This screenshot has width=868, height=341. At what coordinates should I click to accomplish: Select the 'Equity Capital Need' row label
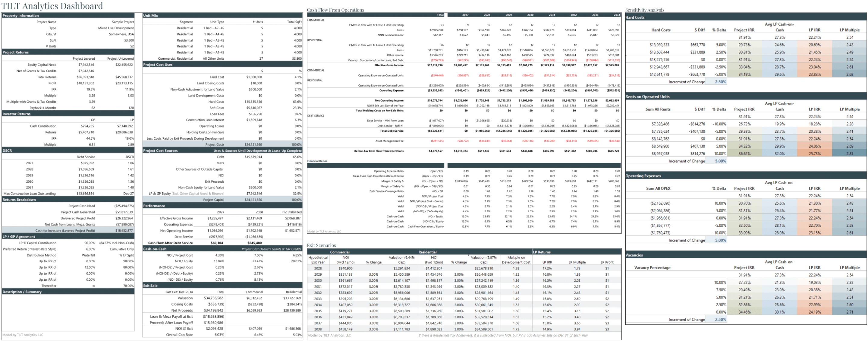click(x=42, y=65)
